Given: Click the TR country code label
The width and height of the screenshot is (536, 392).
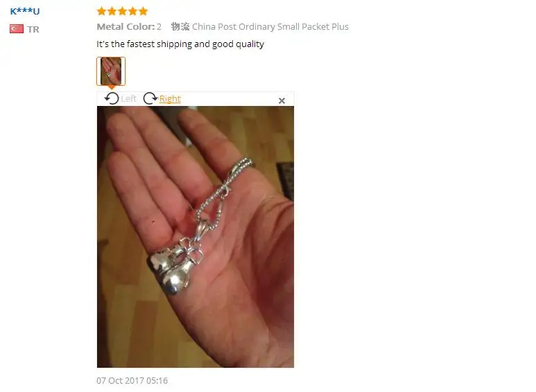Looking at the screenshot, I should [x=33, y=29].
